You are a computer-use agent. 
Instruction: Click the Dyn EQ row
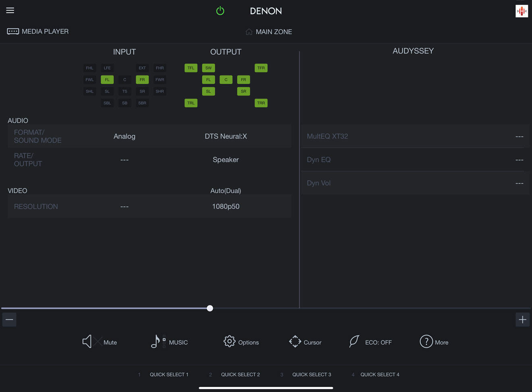(415, 160)
